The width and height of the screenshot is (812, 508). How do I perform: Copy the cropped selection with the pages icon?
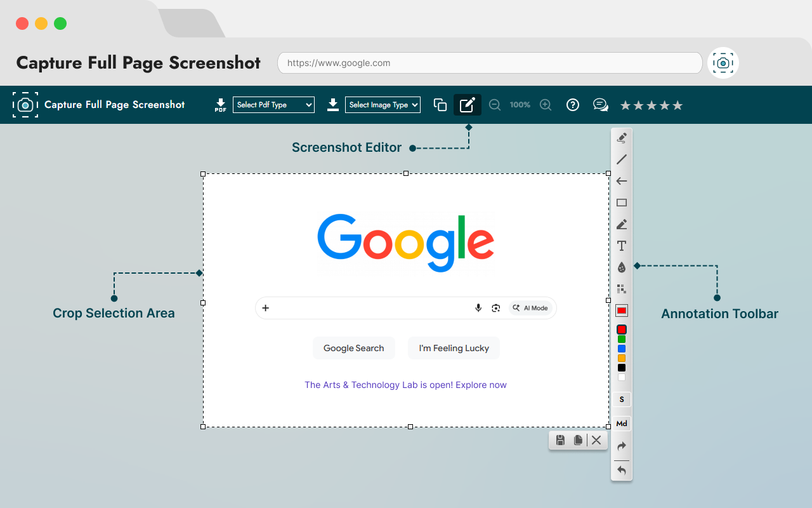tap(578, 440)
